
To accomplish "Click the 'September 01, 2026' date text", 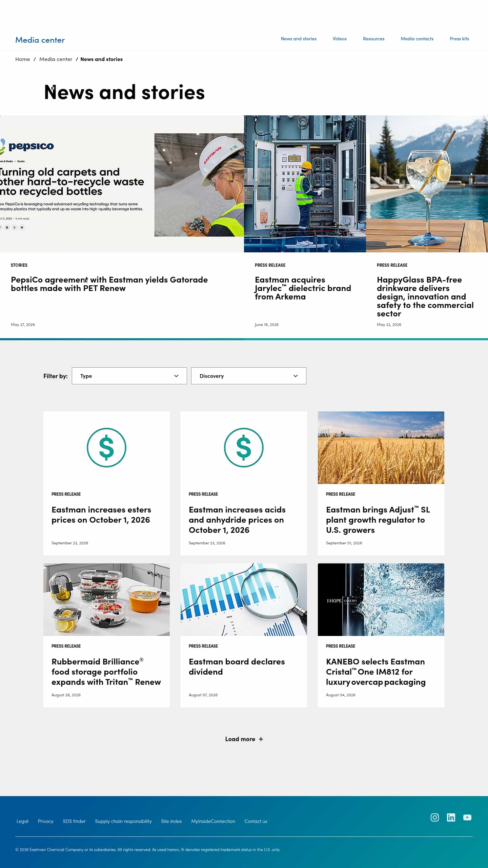I will coord(344,543).
